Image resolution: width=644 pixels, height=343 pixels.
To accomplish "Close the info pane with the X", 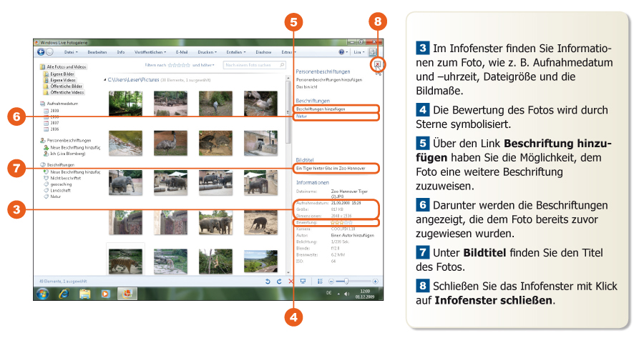I will tap(377, 65).
